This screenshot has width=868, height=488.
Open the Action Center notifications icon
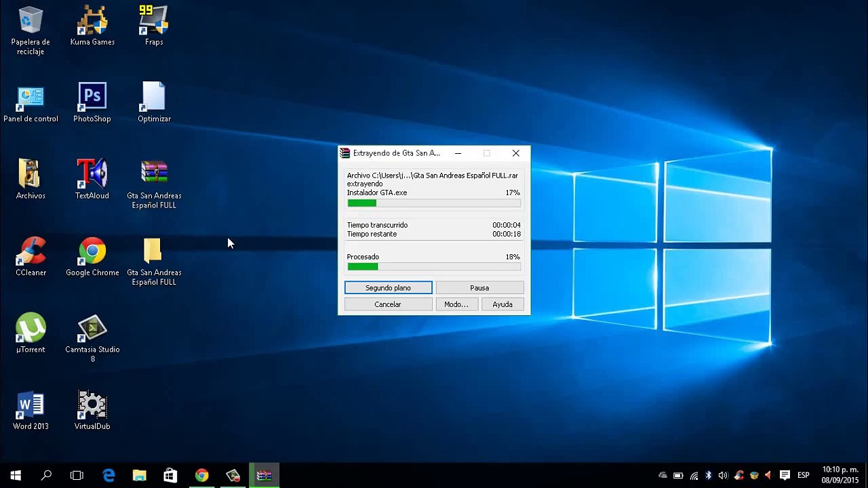pyautogui.click(x=785, y=476)
